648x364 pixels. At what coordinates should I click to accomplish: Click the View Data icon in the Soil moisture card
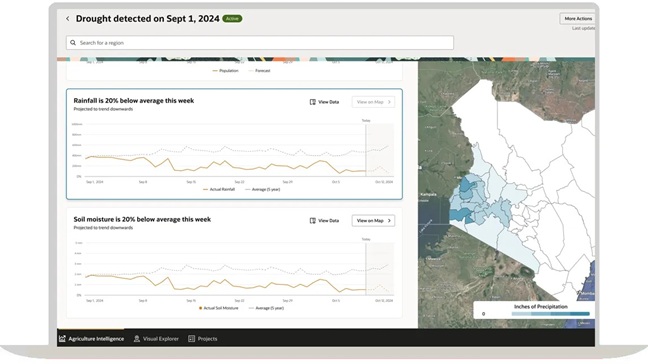tap(312, 221)
